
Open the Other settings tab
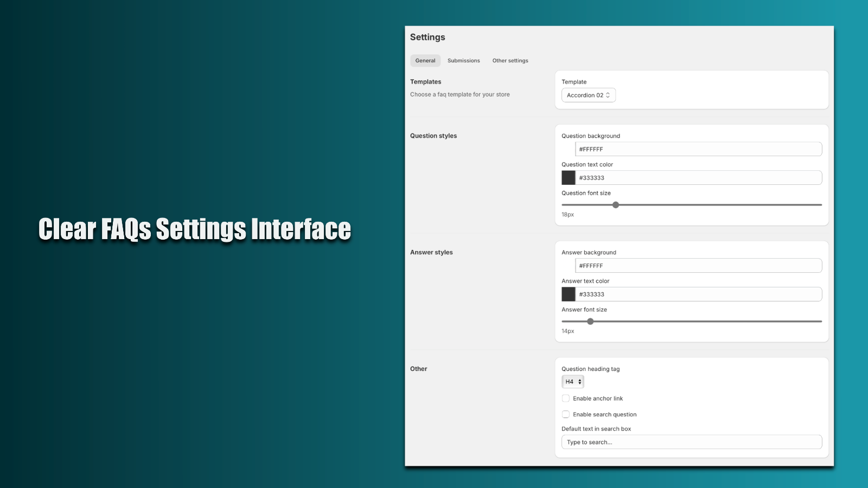click(x=510, y=61)
